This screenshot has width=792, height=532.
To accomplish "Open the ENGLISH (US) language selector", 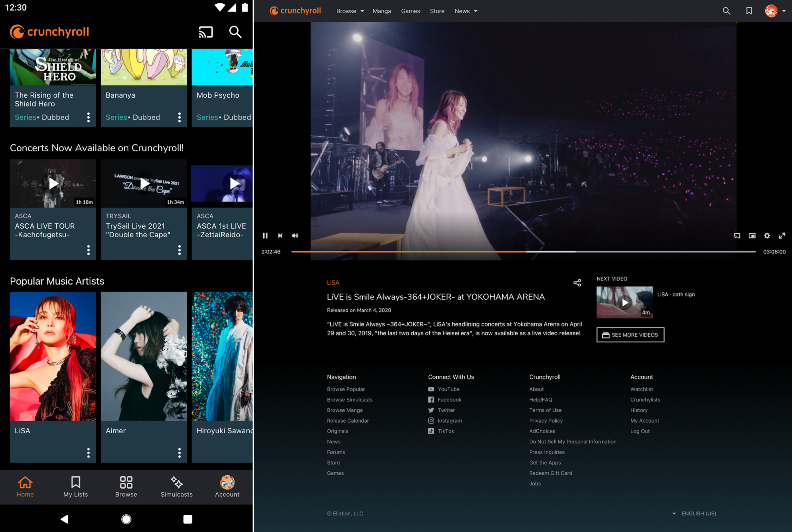I will click(694, 513).
